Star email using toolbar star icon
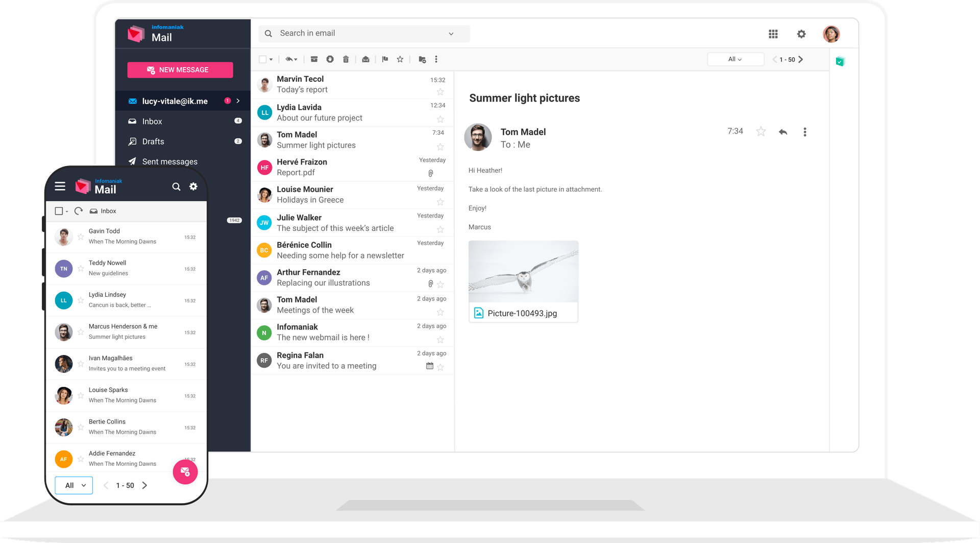Screen dimensions: 980x543 point(400,59)
